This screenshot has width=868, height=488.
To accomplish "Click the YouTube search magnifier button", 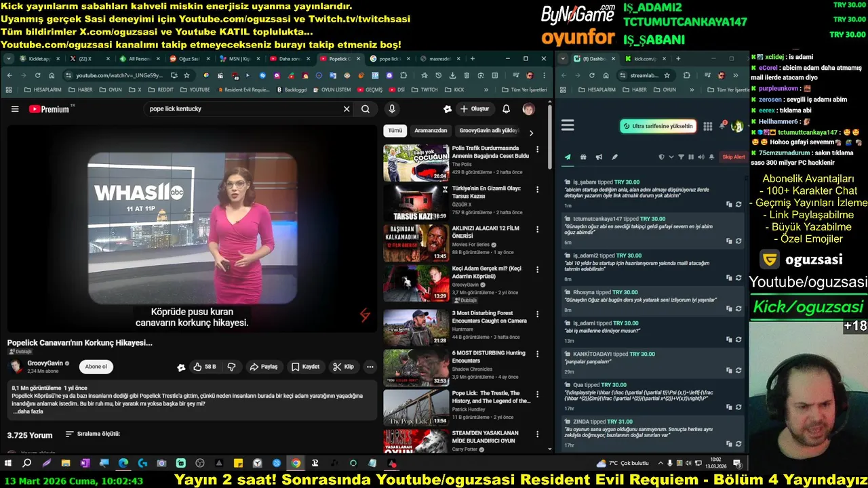I will point(366,108).
